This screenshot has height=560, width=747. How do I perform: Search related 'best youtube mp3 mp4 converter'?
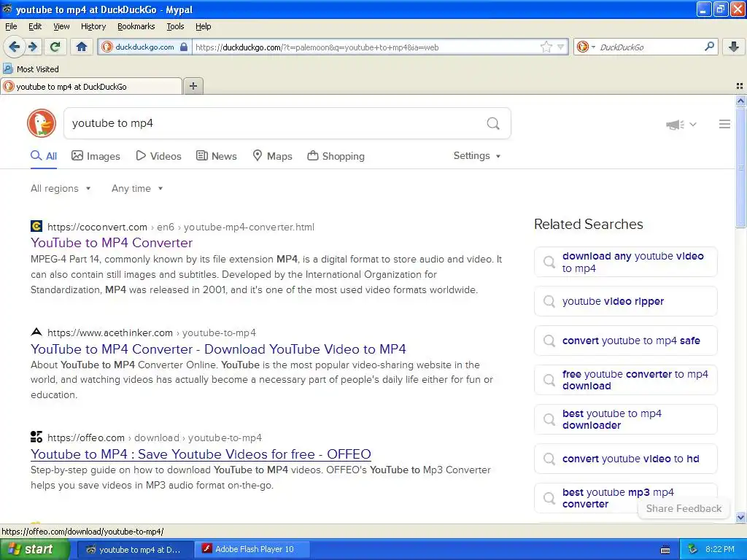[625, 498]
